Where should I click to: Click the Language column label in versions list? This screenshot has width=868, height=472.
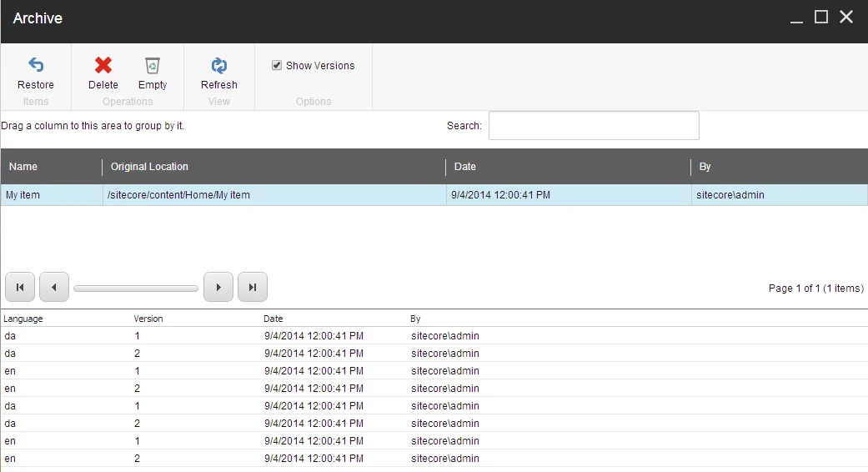point(23,319)
